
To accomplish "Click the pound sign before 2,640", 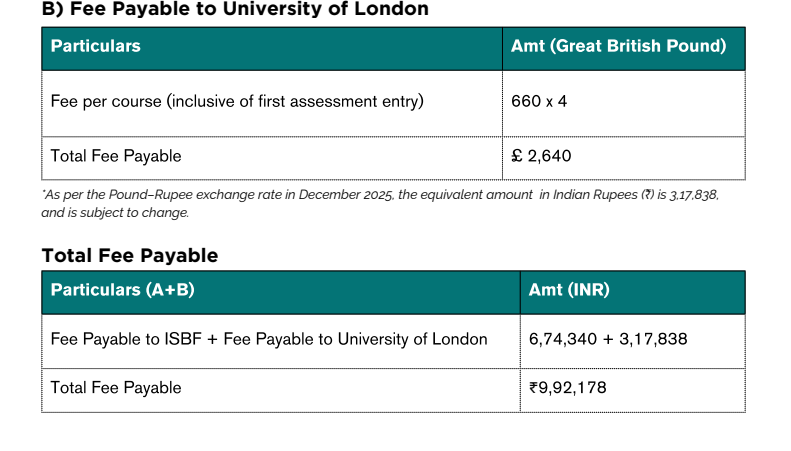I will [517, 156].
